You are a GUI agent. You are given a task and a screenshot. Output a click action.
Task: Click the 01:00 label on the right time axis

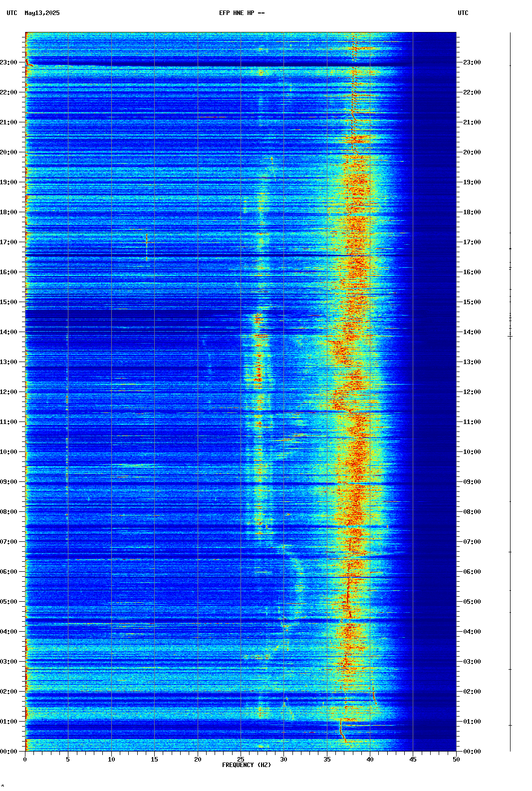[472, 722]
